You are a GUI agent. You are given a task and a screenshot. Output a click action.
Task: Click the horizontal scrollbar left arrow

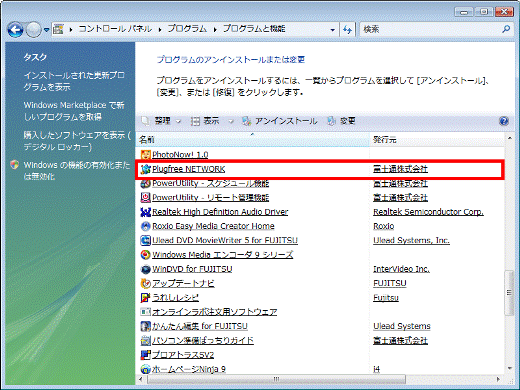(x=140, y=379)
